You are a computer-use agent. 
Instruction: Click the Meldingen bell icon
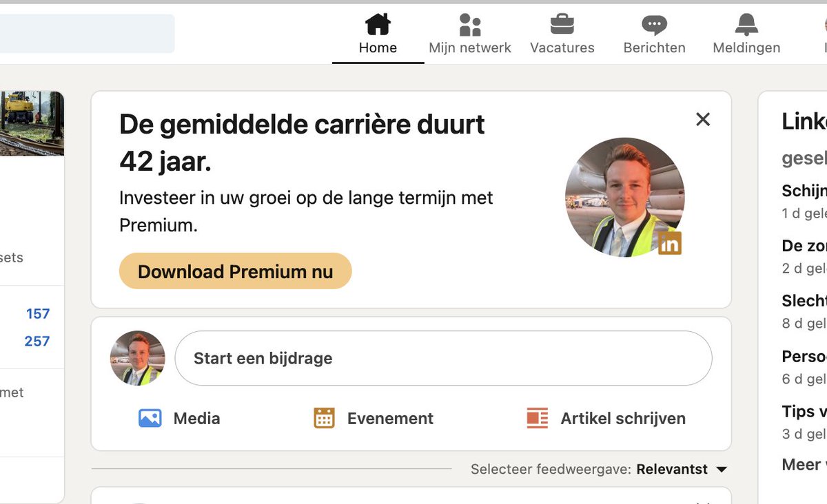click(x=746, y=24)
